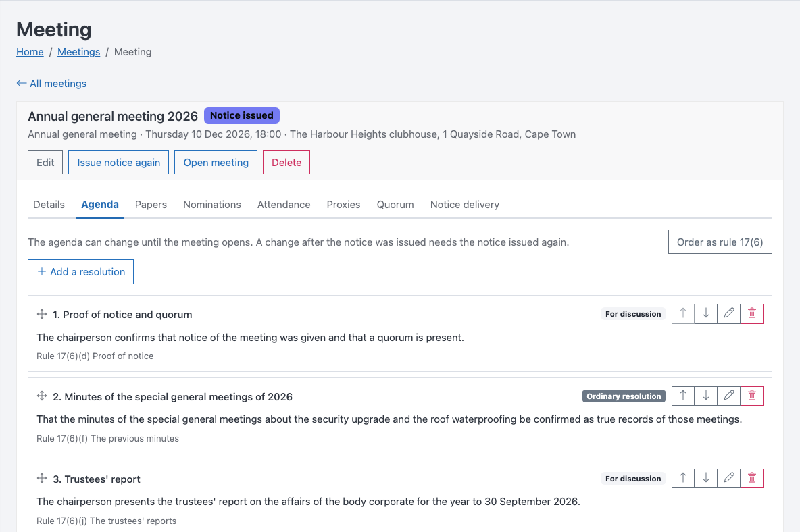800x532 pixels.
Task: Delete the 'Proof of notice and quorum' item
Action: coord(752,313)
